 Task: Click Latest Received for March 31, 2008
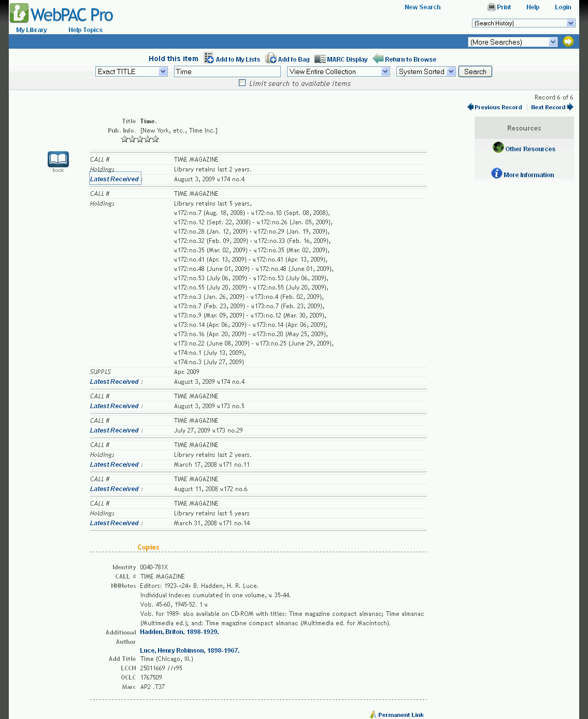(x=114, y=523)
